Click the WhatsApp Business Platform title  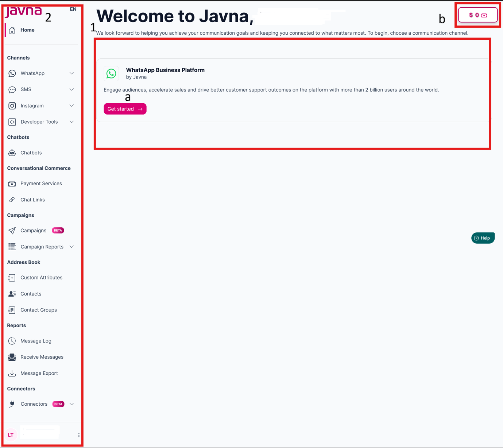[165, 70]
